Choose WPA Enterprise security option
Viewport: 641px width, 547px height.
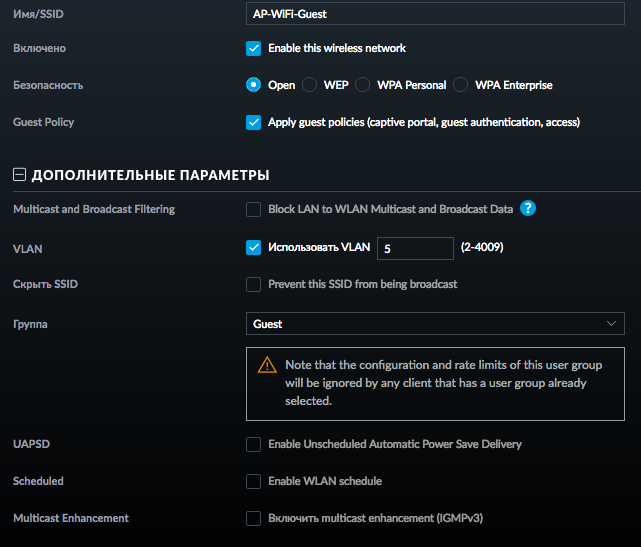click(460, 85)
